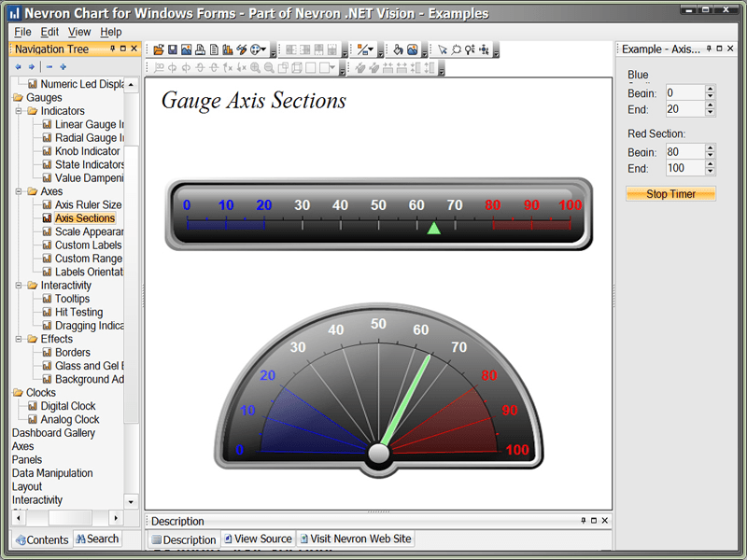747x560 pixels.
Task: Save the current chart
Action: (x=173, y=49)
